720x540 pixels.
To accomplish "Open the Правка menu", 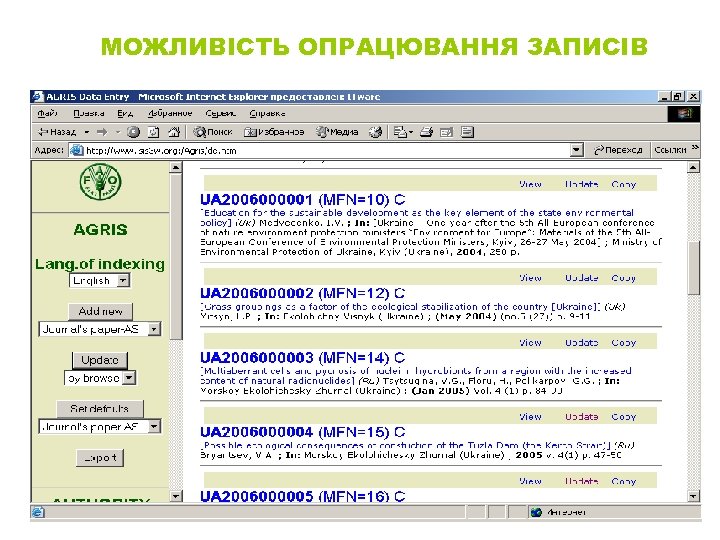I will pos(89,113).
